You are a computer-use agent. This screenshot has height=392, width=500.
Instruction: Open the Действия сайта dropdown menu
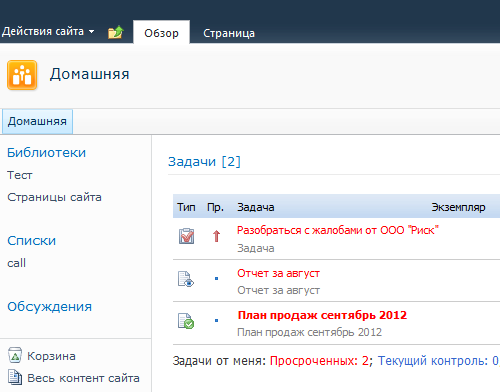coord(48,32)
